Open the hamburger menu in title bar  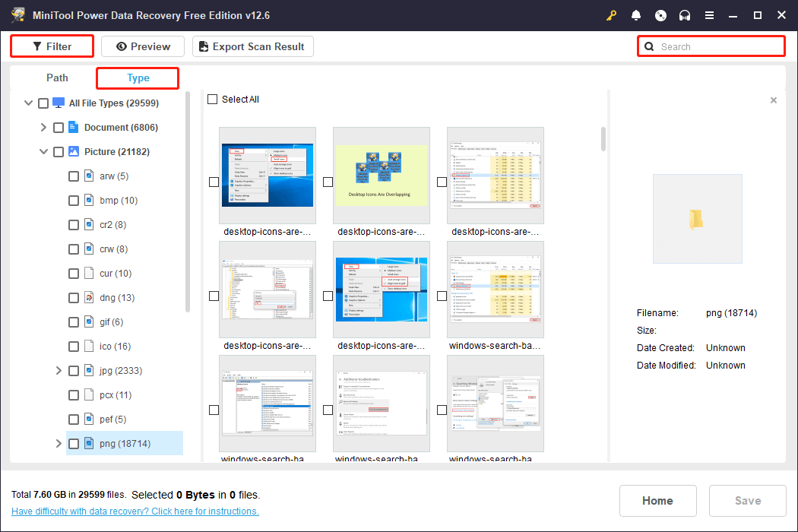pos(709,14)
